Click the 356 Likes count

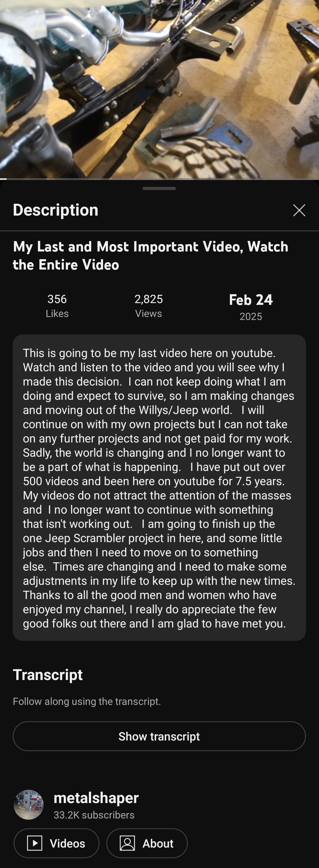[x=57, y=305]
